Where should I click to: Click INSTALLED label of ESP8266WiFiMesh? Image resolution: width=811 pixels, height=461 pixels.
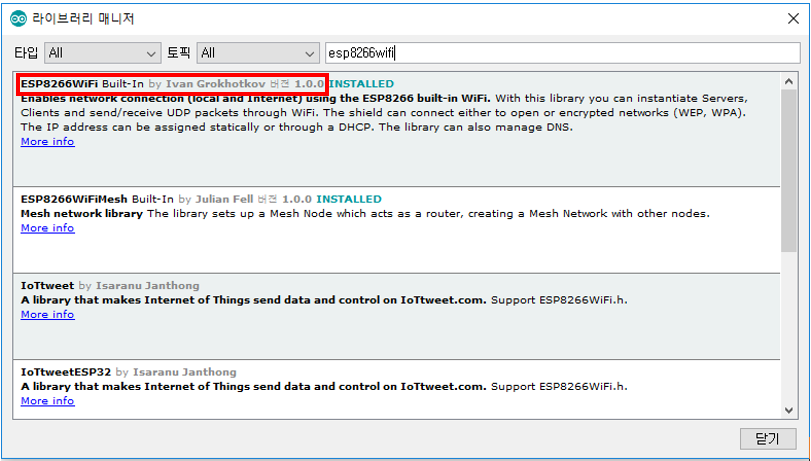(349, 199)
